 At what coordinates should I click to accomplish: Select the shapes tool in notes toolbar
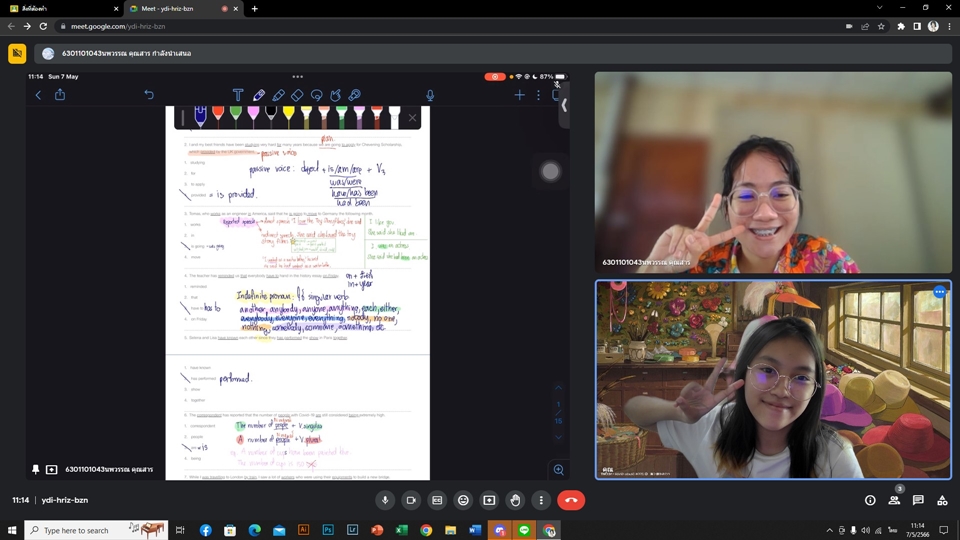(336, 95)
